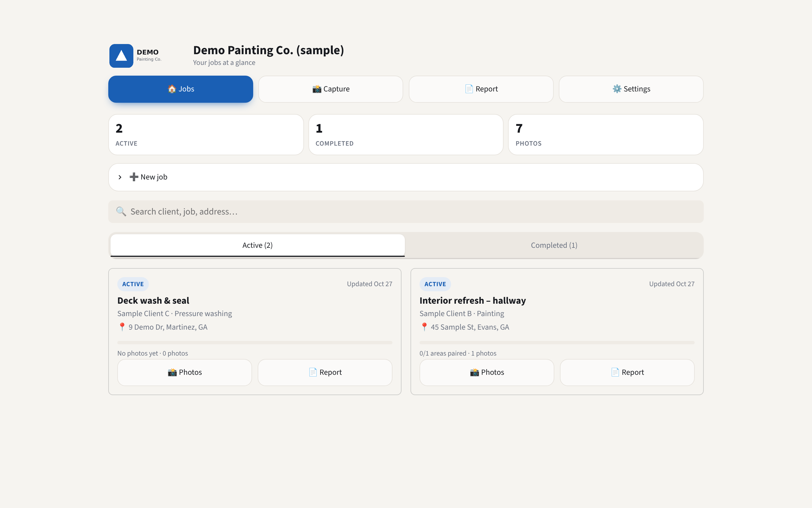Viewport: 812px width, 508px height.
Task: Click the Interior refresh progress bar
Action: pyautogui.click(x=557, y=343)
